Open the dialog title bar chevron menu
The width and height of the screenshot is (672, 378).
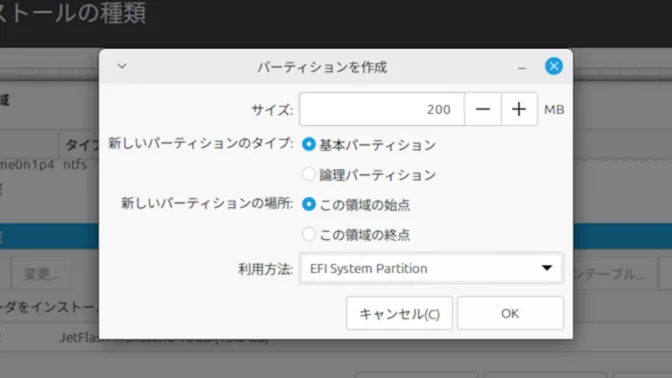coord(122,66)
